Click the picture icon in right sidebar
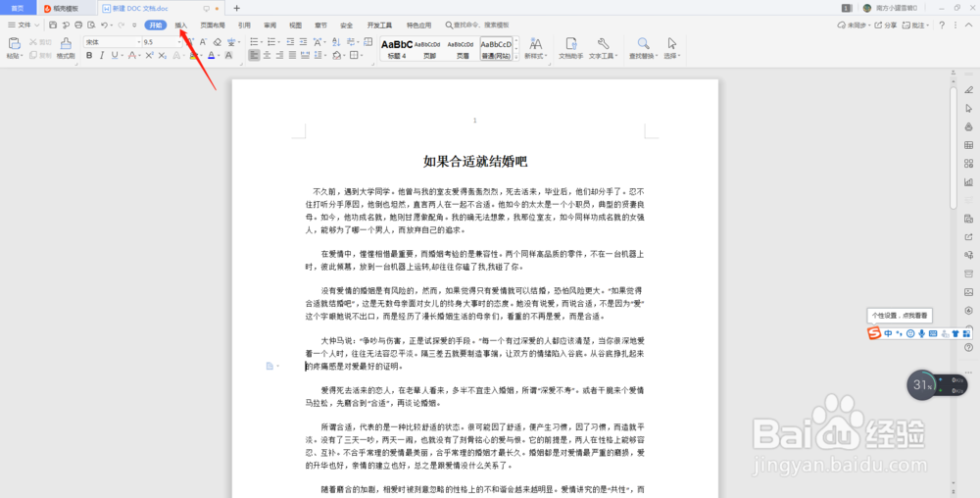This screenshot has height=498, width=980. [x=969, y=292]
